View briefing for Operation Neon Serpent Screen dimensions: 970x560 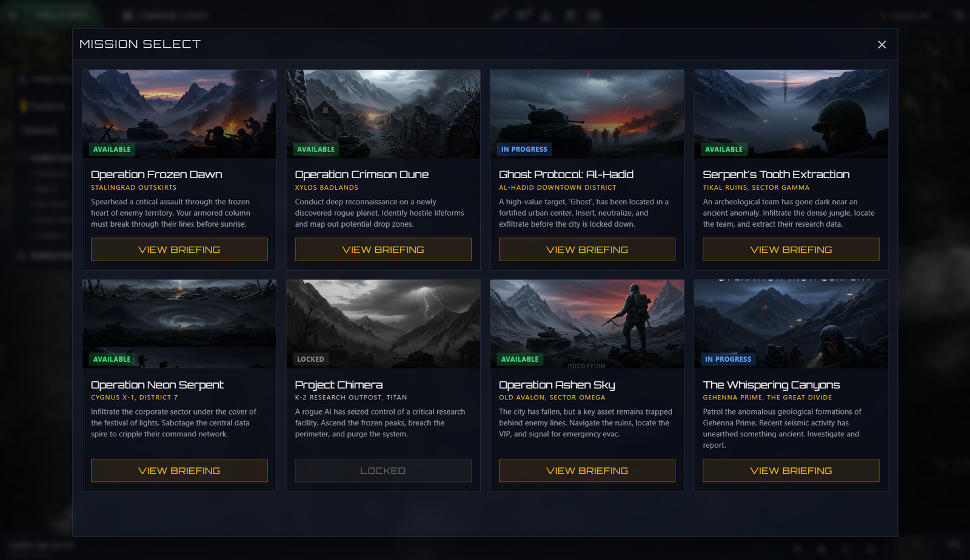[x=179, y=471]
